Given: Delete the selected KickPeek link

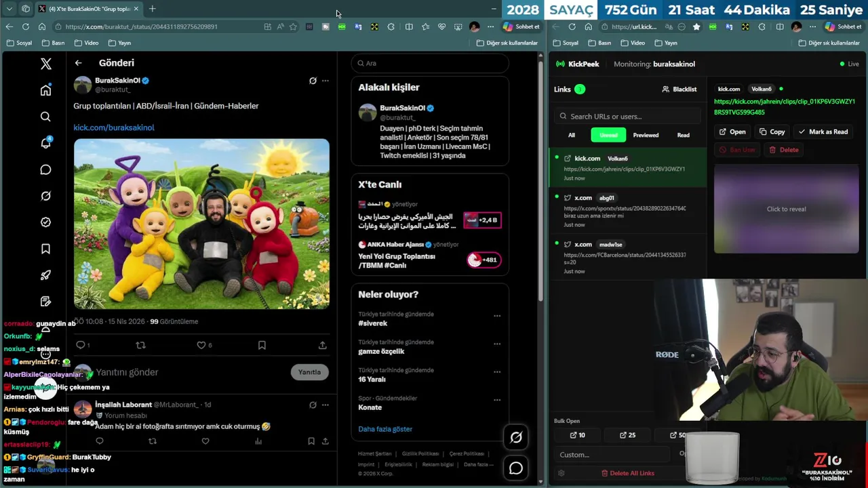Looking at the screenshot, I should tap(784, 150).
